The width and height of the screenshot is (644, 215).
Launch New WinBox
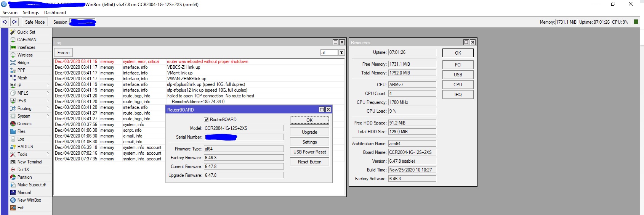(x=29, y=200)
